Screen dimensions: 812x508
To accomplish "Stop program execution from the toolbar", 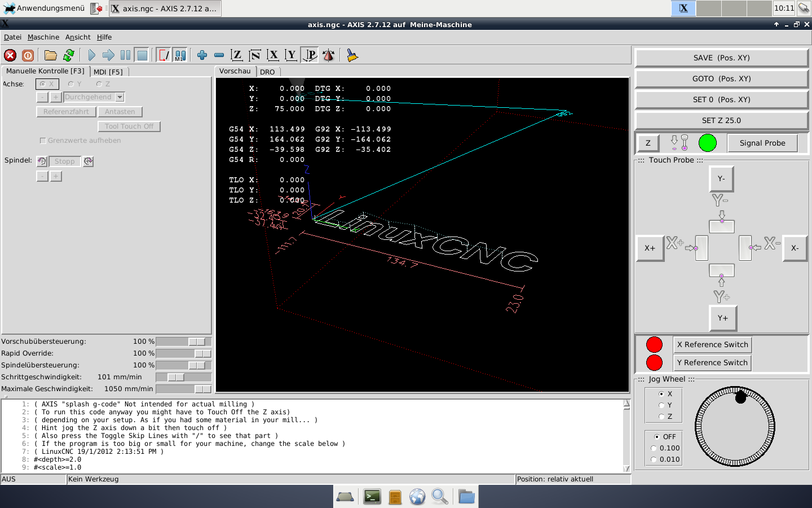I will [x=142, y=55].
